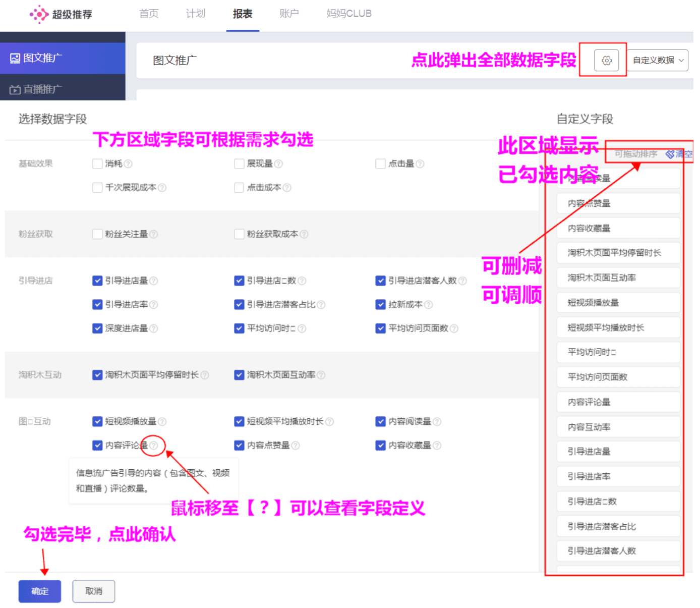Select 内容互动率 in the custom field list
The image size is (700, 608).
coord(618,426)
